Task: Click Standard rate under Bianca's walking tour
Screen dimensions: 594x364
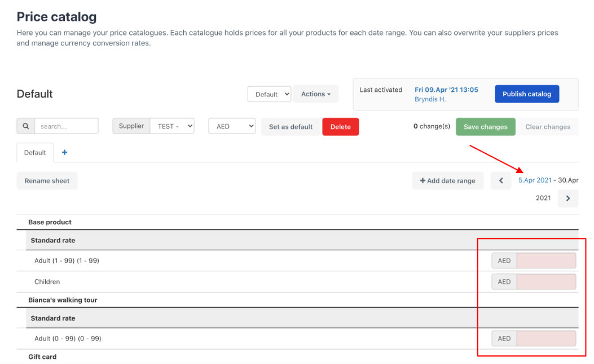Action: (302, 318)
